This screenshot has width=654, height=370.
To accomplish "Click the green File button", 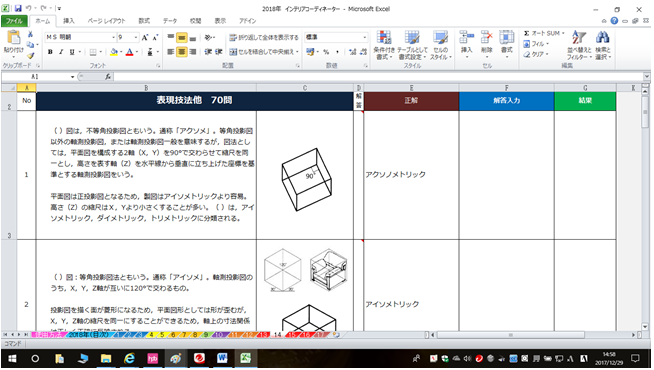I will [x=15, y=21].
